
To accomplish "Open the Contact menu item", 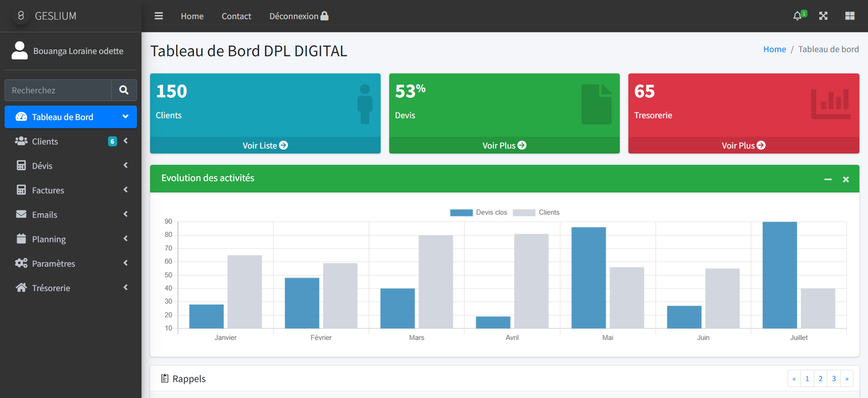I will click(236, 16).
